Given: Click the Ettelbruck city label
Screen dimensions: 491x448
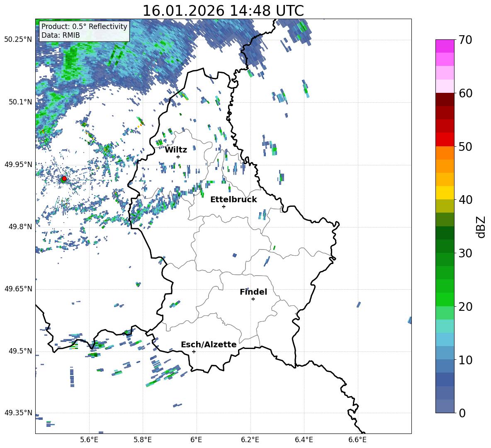Looking at the screenshot, I should pos(233,200).
